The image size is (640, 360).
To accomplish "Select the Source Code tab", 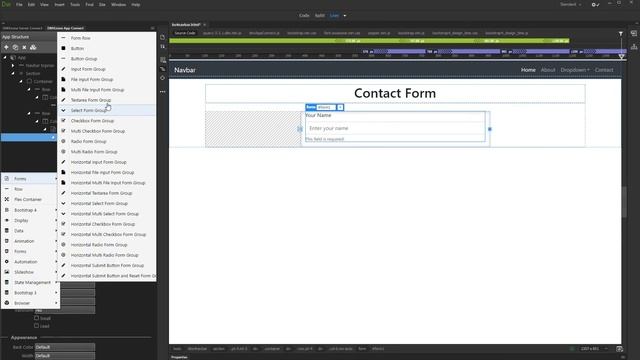I will pos(185,33).
